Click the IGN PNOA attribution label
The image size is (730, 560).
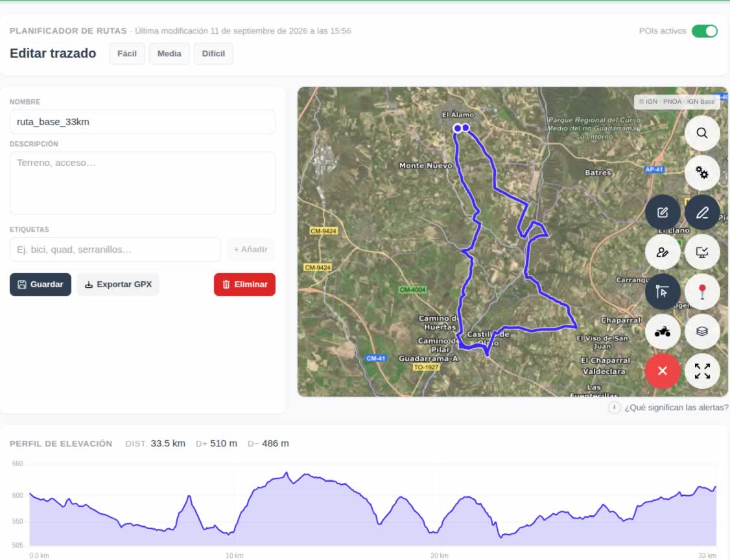pos(676,102)
